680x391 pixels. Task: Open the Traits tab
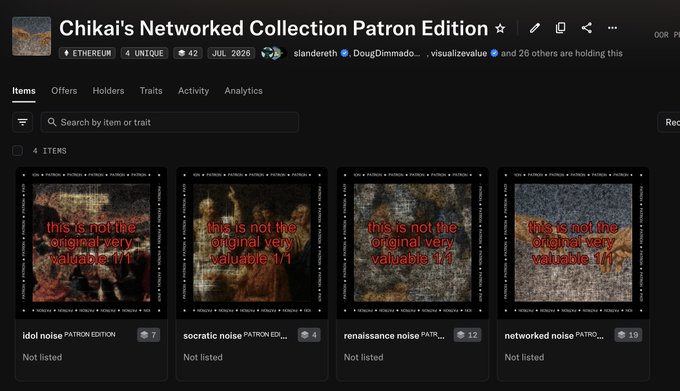[151, 91]
